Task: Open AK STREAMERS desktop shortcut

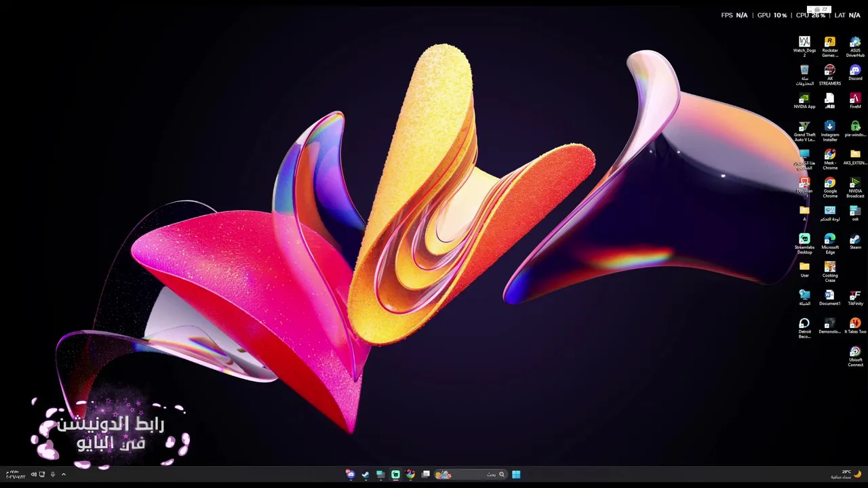Action: [x=829, y=75]
